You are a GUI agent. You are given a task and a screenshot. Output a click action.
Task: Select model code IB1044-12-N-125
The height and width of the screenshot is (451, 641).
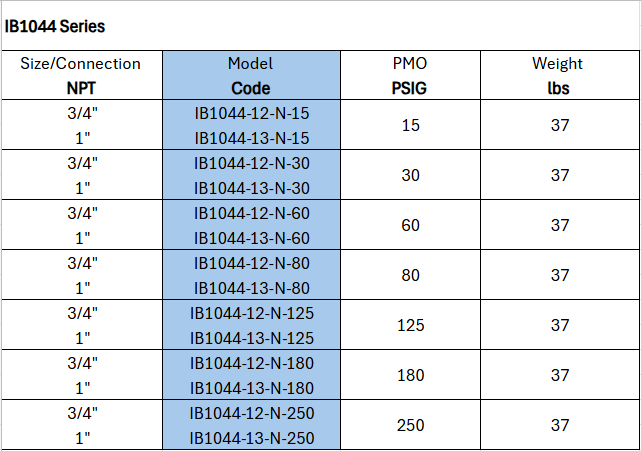tap(251, 313)
